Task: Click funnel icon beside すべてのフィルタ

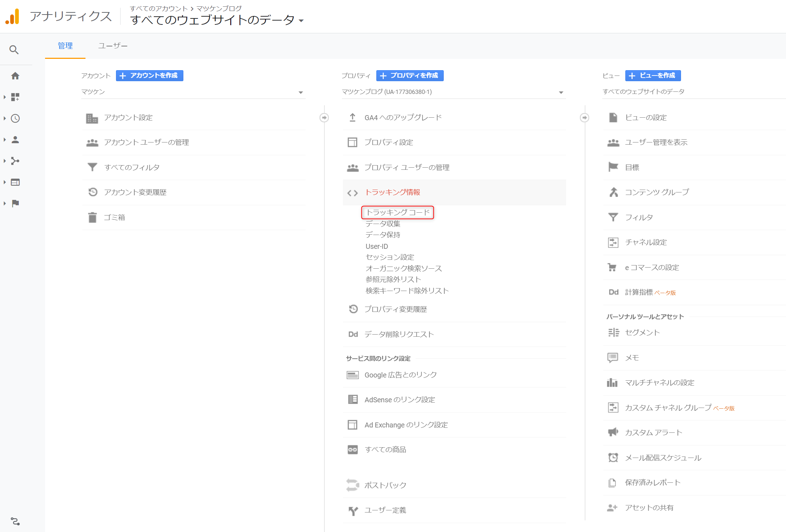Action: [92, 167]
